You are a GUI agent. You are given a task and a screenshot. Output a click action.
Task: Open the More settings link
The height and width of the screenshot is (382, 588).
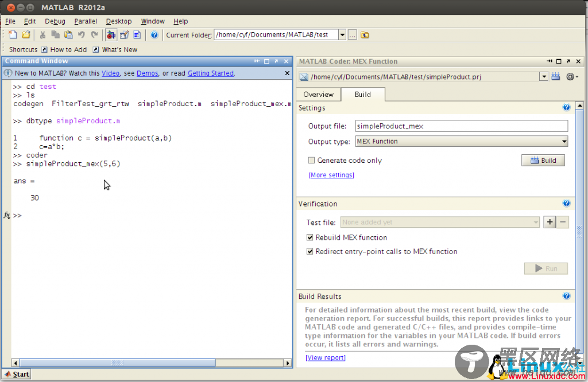pos(331,175)
